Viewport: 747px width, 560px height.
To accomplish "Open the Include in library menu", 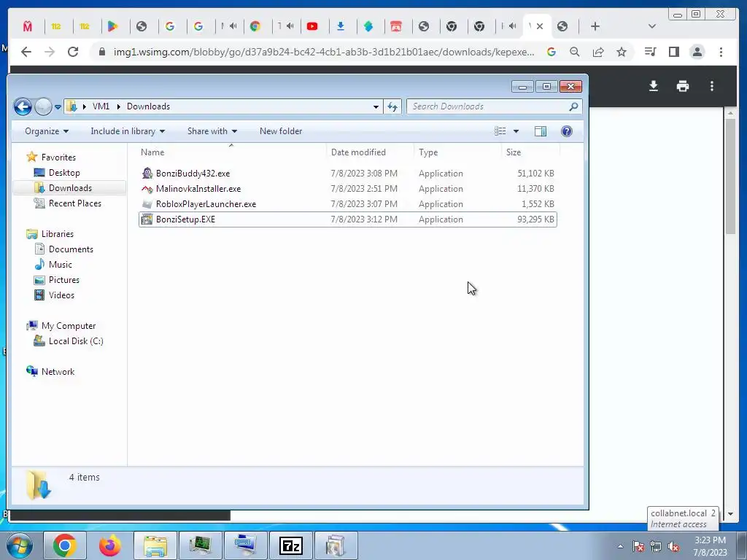I will [128, 131].
